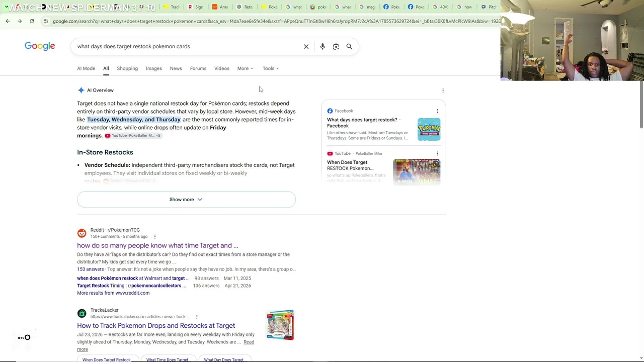Click the "Reddit · r/PokemonTCG" source name
This screenshot has width=644, height=362.
pos(115,230)
